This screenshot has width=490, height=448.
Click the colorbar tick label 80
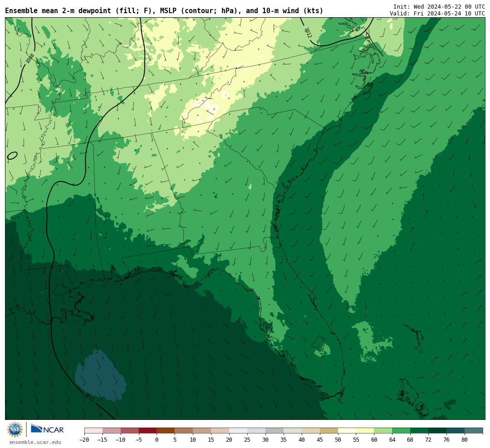pyautogui.click(x=465, y=439)
